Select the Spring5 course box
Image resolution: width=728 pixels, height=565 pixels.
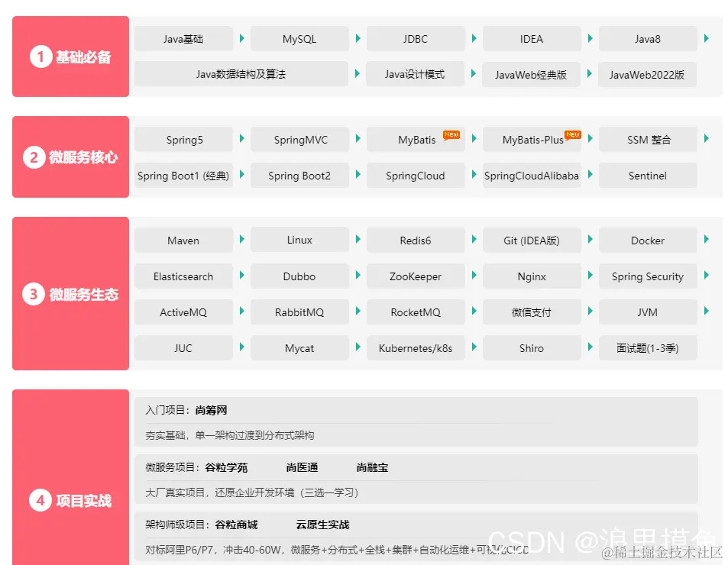183,140
